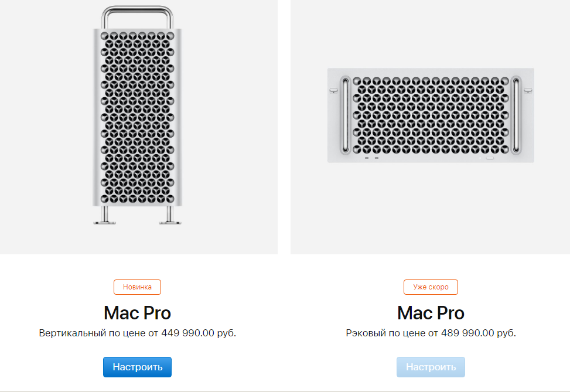Select the "Рэковый" price text from 489 990.00 руб.
The height and width of the screenshot is (392, 570).
(431, 333)
